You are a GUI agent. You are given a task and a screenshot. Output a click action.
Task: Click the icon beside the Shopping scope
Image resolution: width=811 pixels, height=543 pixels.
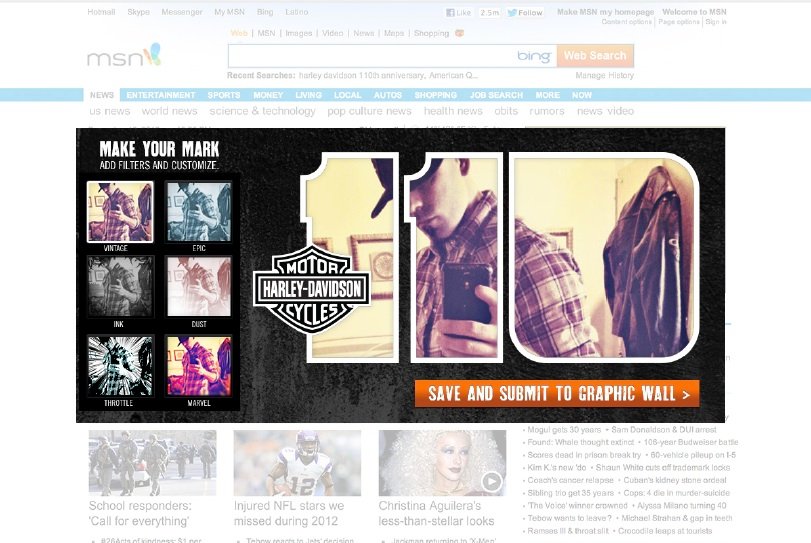pos(459,33)
